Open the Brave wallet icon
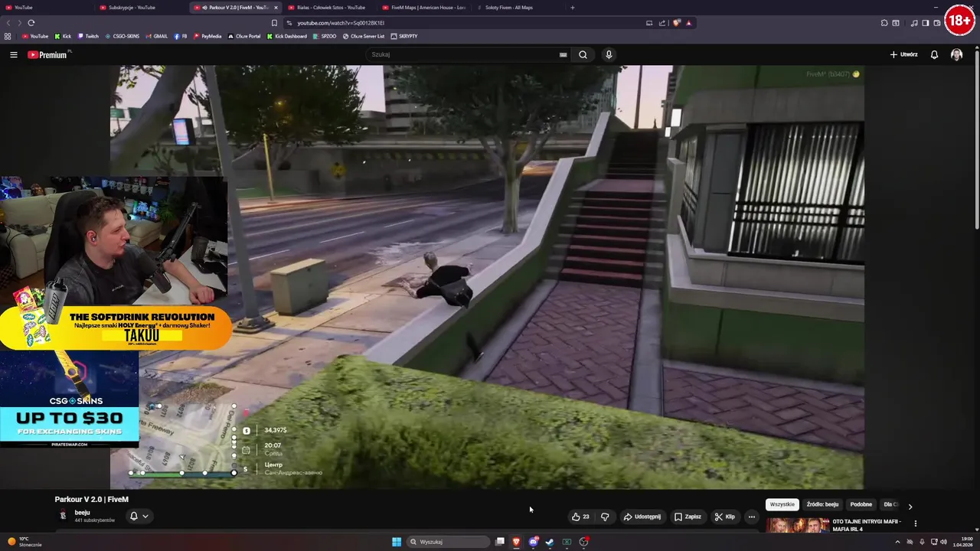The image size is (980, 551). [937, 23]
